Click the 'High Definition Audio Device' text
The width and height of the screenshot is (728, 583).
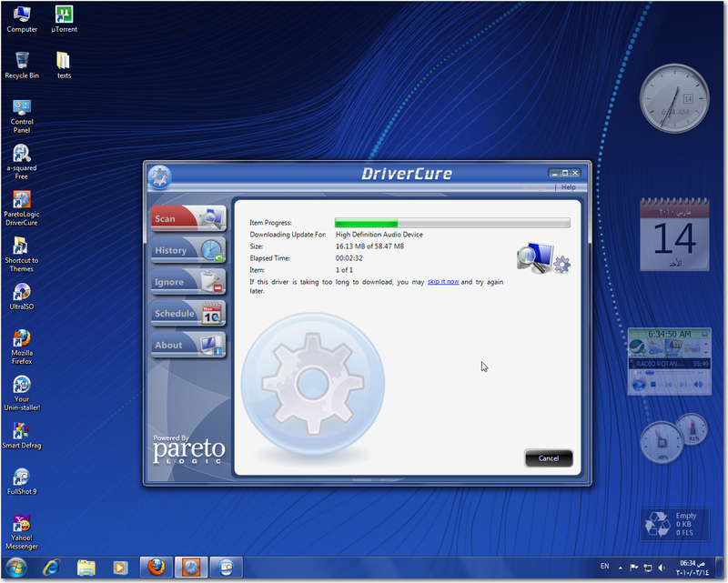click(x=379, y=235)
